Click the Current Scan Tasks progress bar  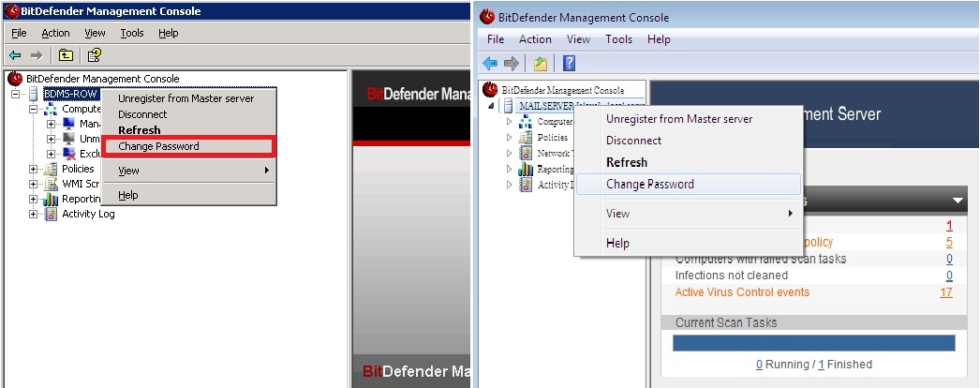click(814, 343)
